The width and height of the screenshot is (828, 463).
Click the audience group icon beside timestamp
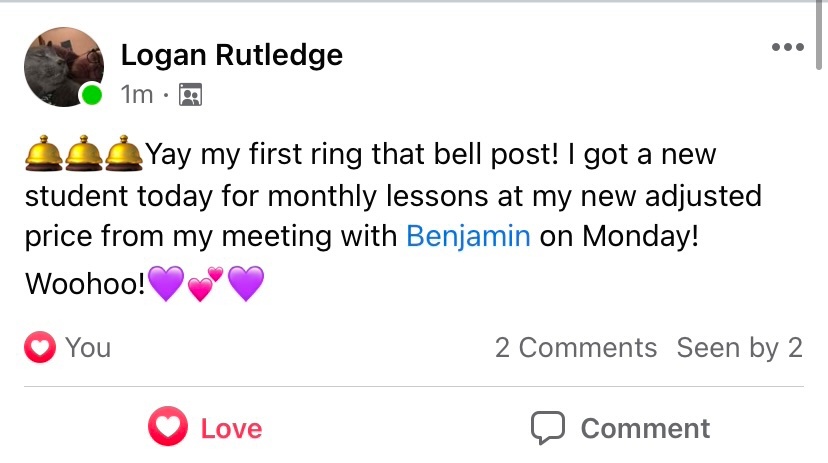[189, 95]
